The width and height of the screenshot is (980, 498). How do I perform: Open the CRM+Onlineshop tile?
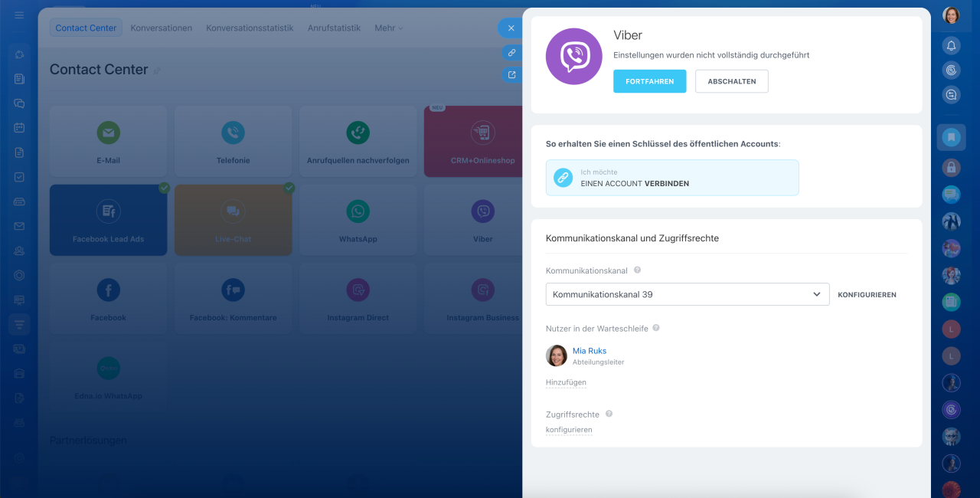coord(473,142)
